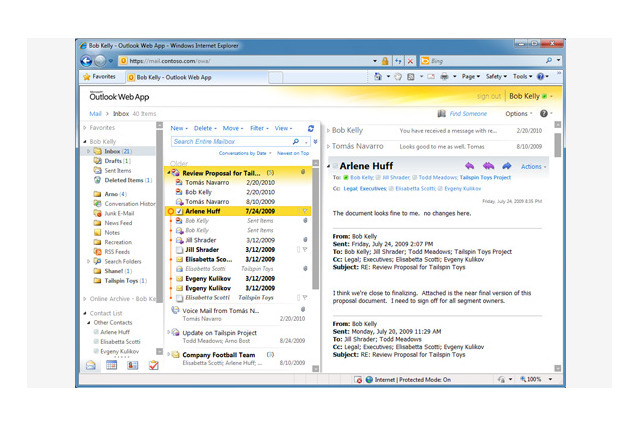Collapse the Review Proposal conversation
Screen dimensions: 640x426
(169, 173)
